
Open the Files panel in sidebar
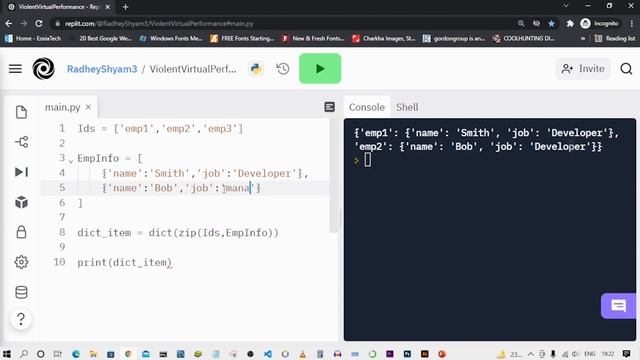coord(21,112)
